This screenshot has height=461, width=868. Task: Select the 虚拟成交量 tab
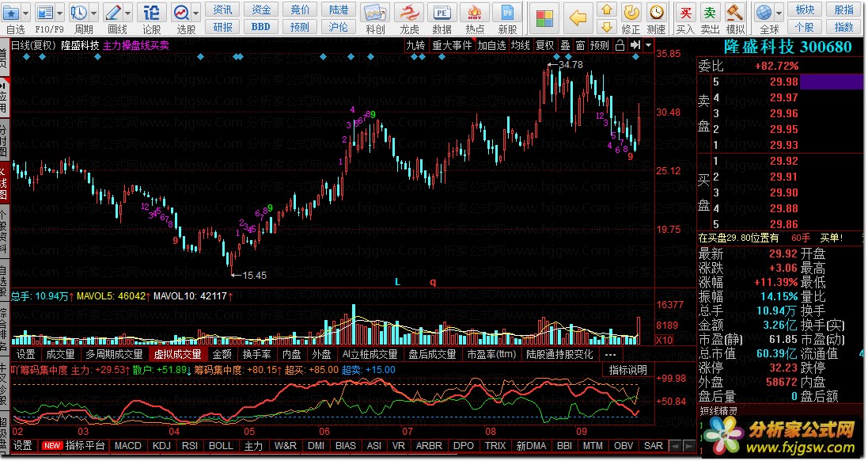[177, 354]
